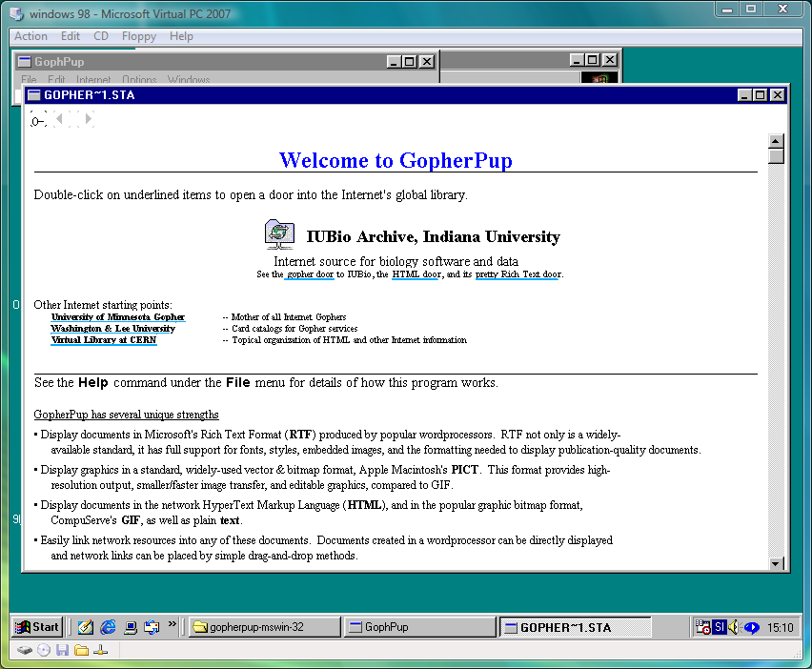Click the Virtual PC hard disk status icon

point(24,651)
